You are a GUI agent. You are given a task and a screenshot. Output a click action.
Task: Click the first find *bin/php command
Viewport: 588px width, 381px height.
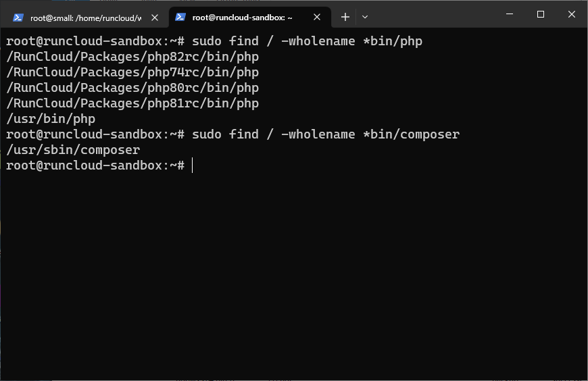307,41
